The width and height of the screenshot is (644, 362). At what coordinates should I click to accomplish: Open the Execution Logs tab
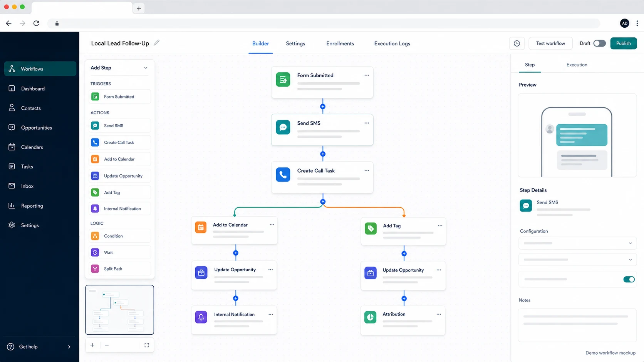tap(392, 43)
